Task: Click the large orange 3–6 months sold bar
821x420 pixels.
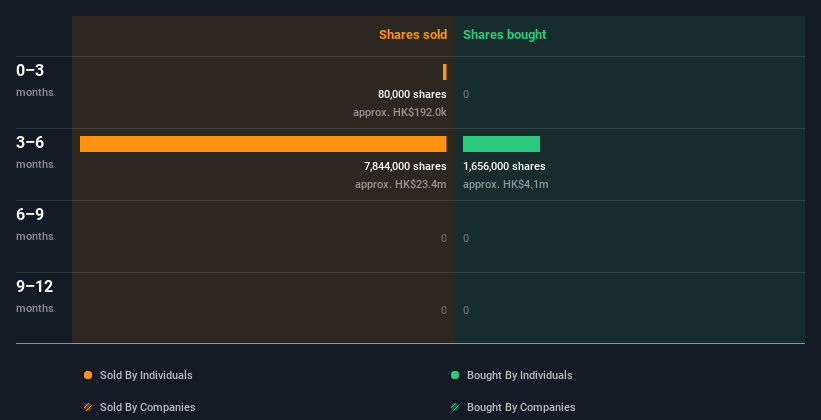Action: click(263, 144)
